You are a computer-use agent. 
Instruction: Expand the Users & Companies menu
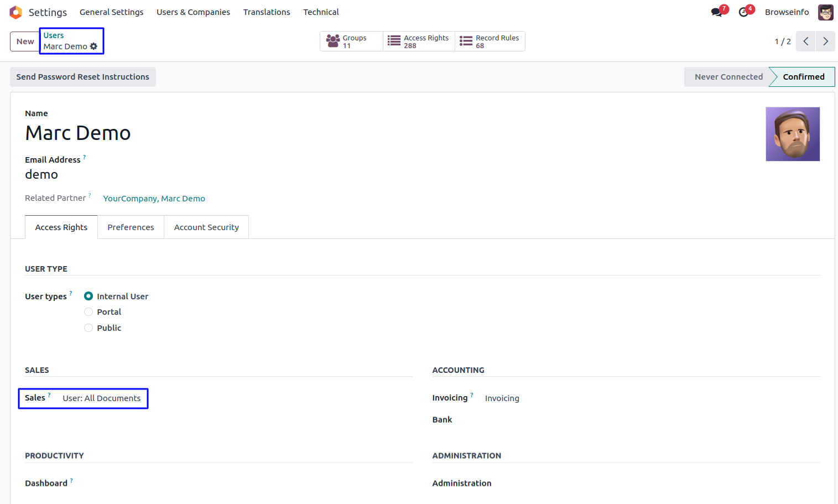pyautogui.click(x=193, y=12)
